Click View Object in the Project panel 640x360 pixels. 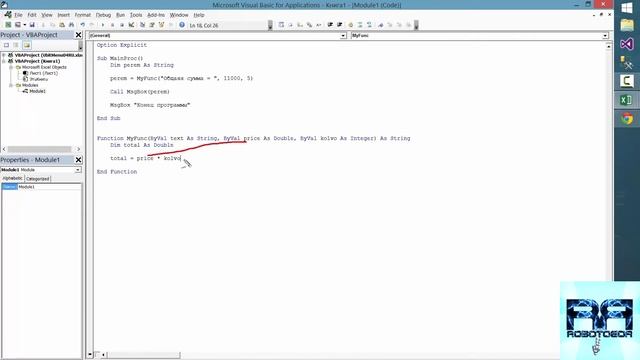tap(16, 45)
